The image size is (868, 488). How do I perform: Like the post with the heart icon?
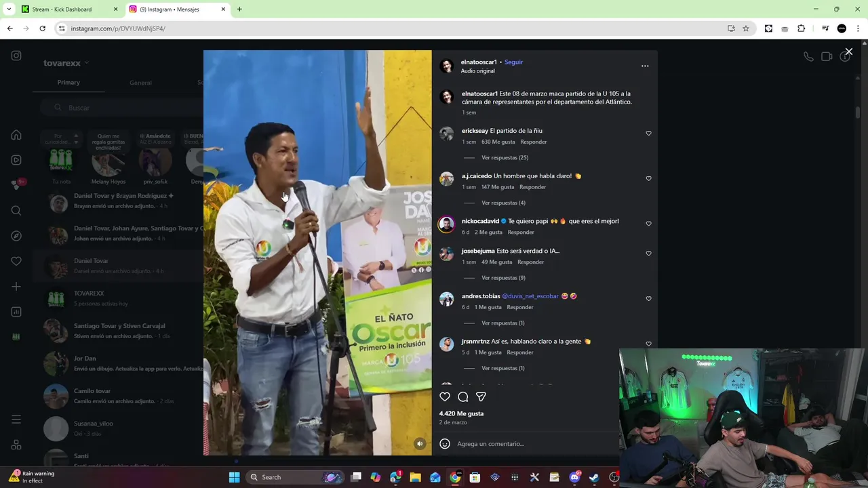[445, 397]
